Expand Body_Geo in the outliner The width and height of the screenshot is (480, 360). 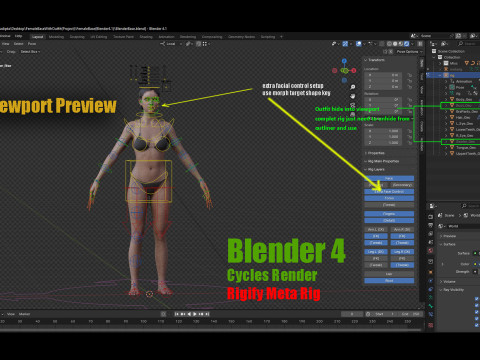pyautogui.click(x=446, y=99)
